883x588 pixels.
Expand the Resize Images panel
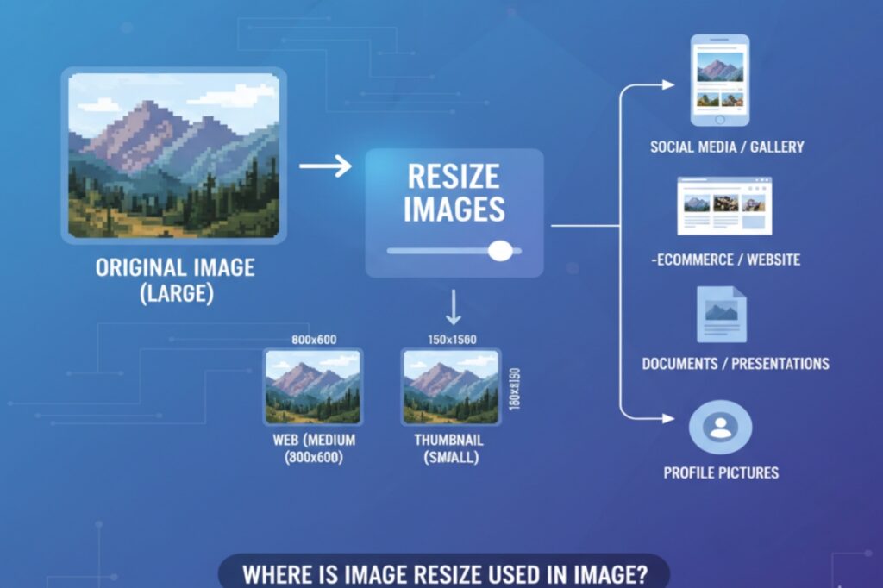(x=454, y=212)
